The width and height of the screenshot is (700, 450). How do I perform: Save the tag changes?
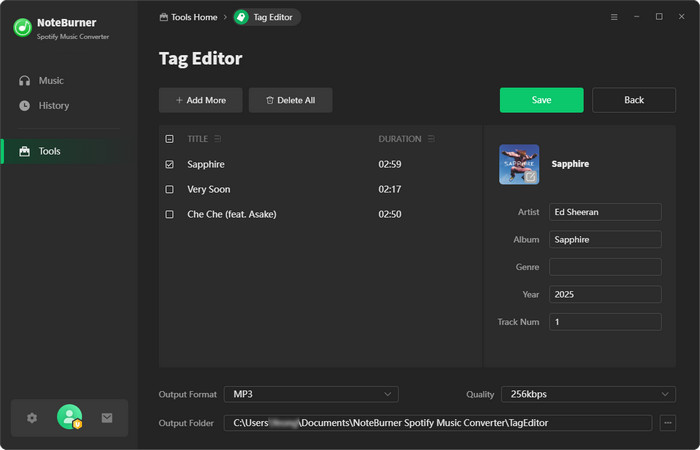pyautogui.click(x=542, y=100)
